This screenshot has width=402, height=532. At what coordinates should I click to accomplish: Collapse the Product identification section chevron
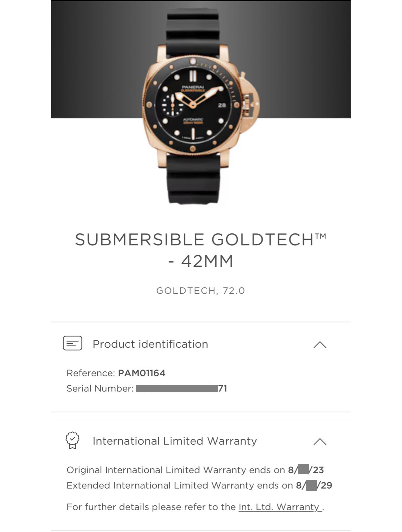[320, 345]
